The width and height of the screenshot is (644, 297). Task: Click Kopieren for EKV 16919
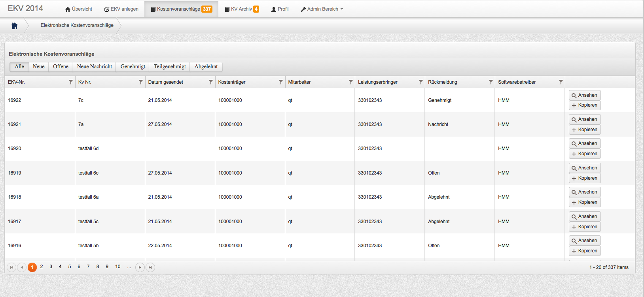point(585,178)
